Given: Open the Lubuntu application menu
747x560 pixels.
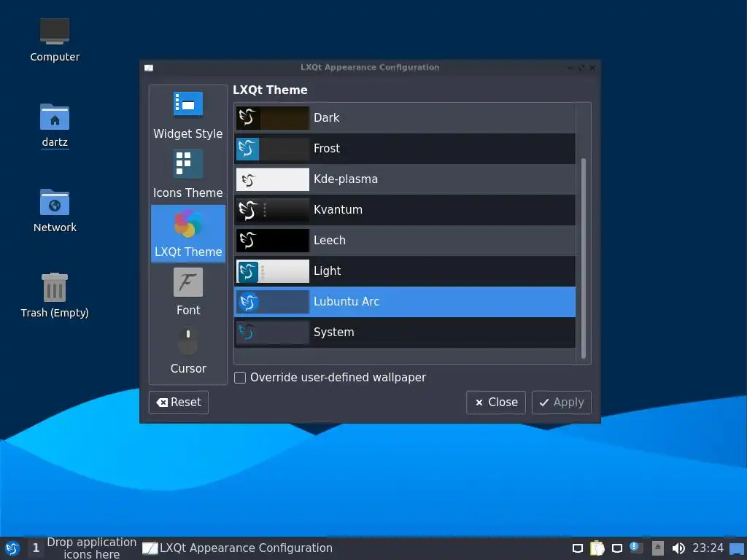Looking at the screenshot, I should [12, 548].
